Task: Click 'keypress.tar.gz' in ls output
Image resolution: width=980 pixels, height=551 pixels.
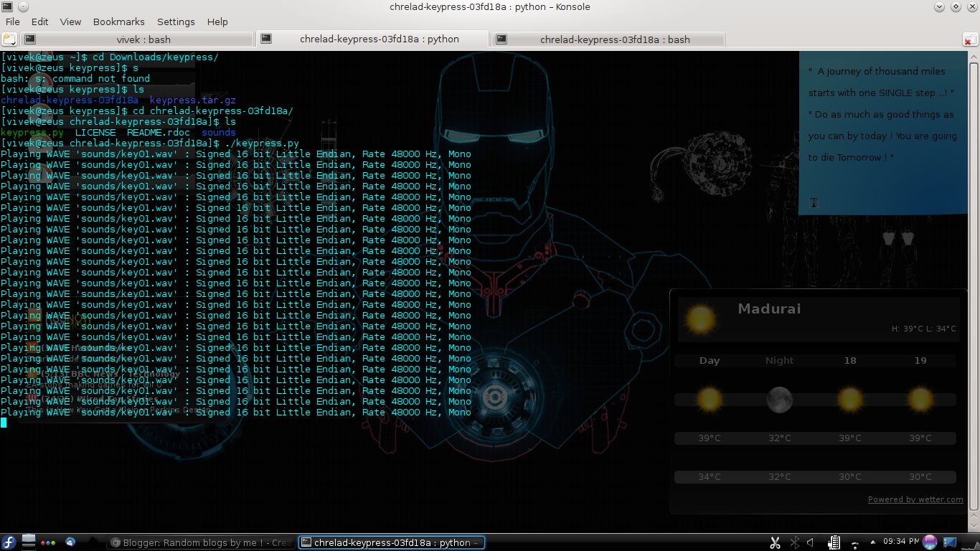Action: (x=193, y=100)
